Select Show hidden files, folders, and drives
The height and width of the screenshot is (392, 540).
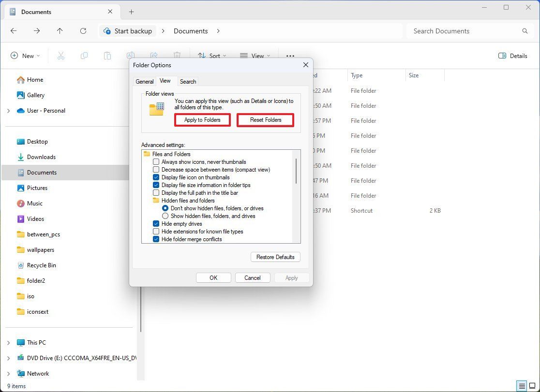click(165, 216)
